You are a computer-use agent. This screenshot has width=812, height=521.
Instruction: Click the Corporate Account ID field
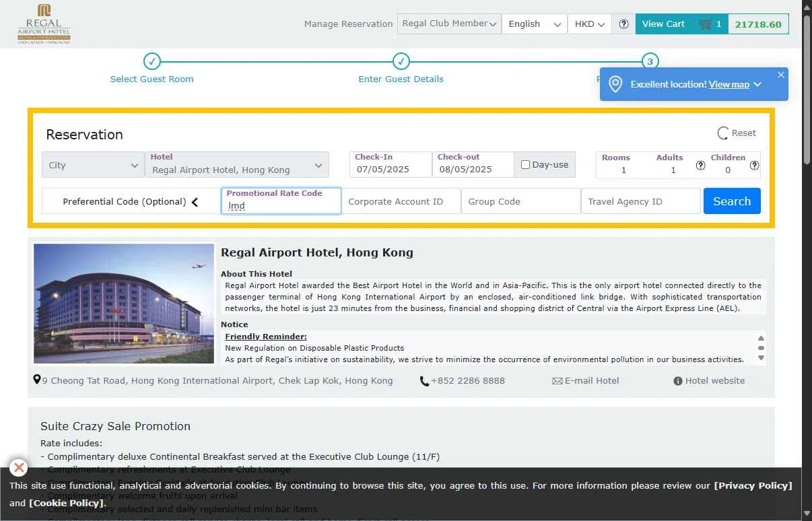click(401, 201)
